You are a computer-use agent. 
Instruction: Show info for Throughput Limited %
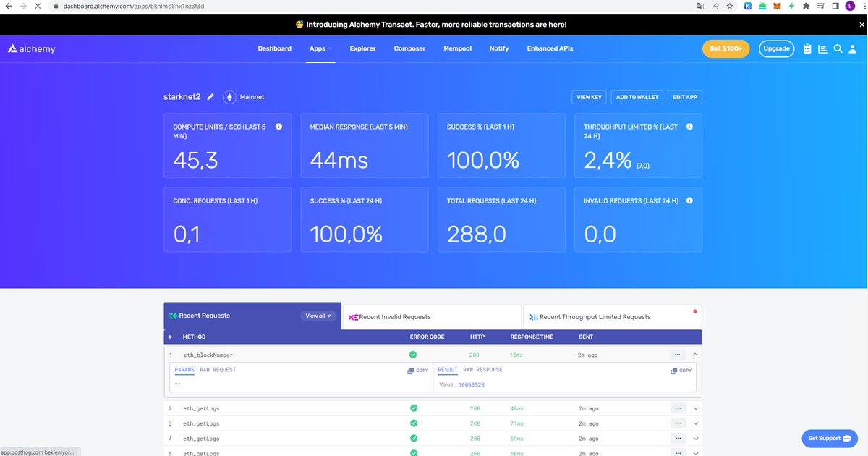tap(689, 127)
